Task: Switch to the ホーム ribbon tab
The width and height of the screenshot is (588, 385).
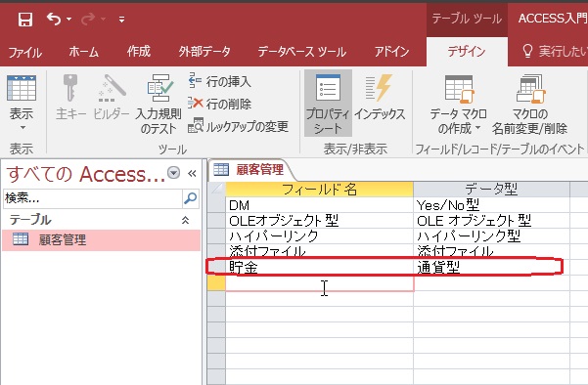Action: [x=83, y=52]
